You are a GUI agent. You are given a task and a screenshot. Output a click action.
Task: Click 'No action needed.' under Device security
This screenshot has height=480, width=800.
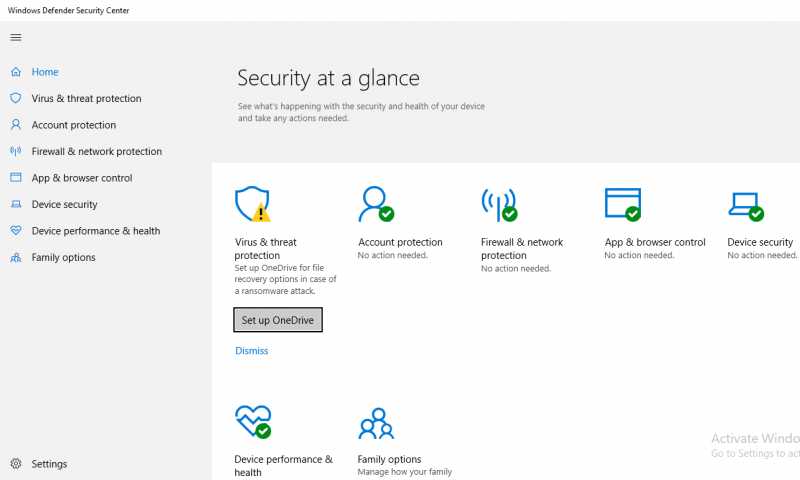(762, 255)
